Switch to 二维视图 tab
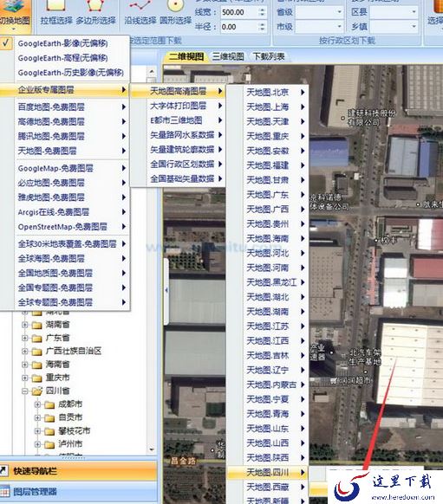443x504 pixels. click(186, 57)
